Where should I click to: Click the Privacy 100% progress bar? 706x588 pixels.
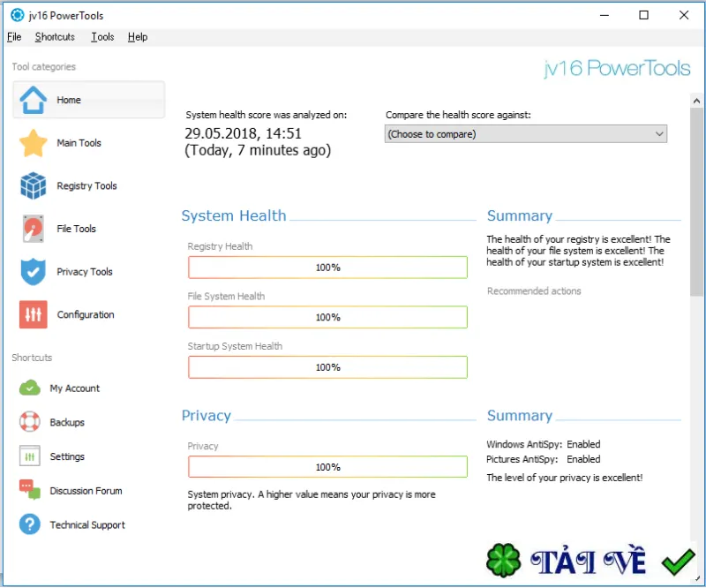point(327,467)
